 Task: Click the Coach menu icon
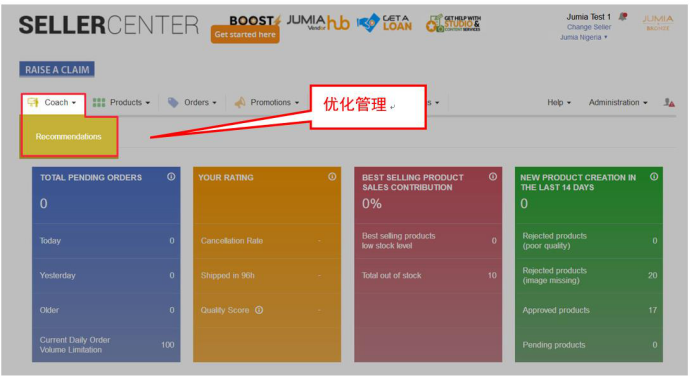pyautogui.click(x=33, y=103)
